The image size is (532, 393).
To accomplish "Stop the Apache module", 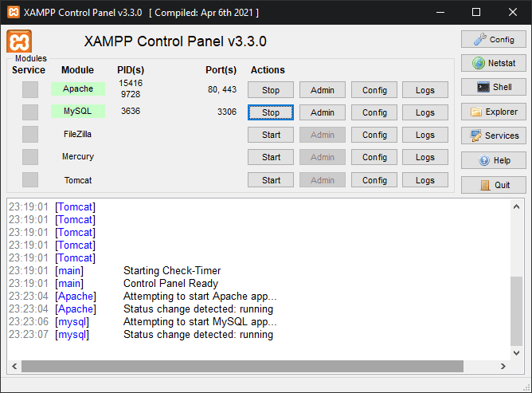I will 271,89.
